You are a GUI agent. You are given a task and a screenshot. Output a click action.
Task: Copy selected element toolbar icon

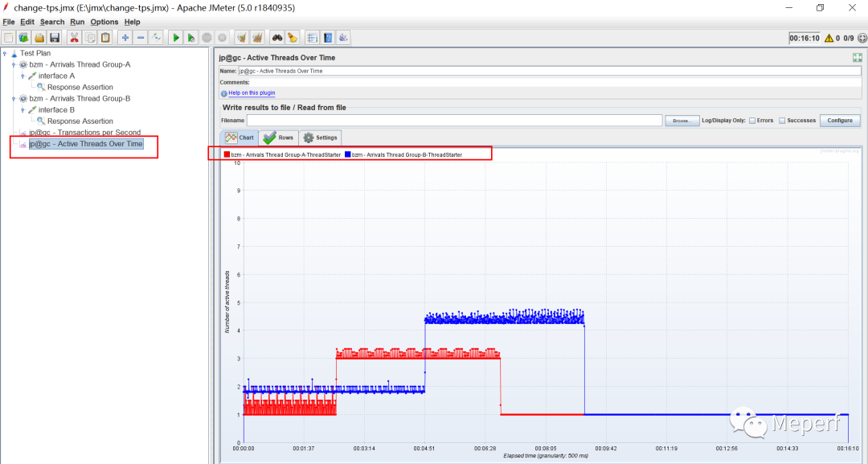(90, 38)
